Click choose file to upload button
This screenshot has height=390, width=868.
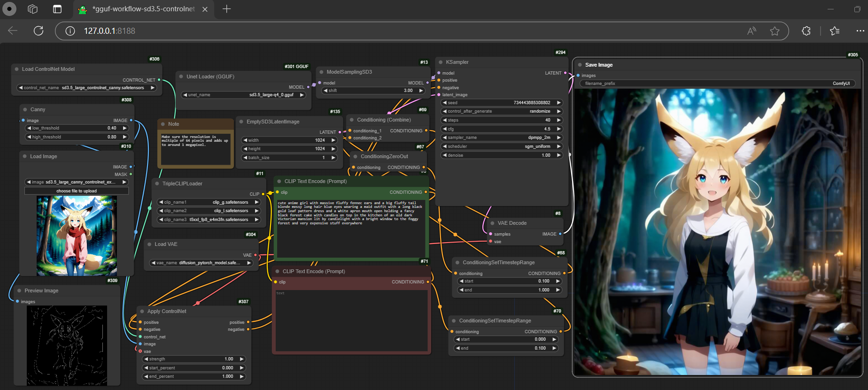[77, 191]
